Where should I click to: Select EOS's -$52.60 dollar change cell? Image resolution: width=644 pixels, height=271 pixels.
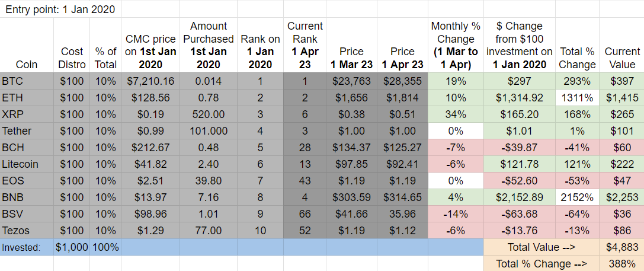[519, 180]
